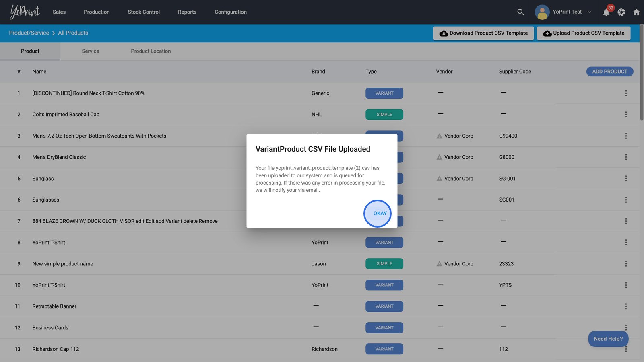644x362 pixels.
Task: Click the YoPrint Test user avatar
Action: pos(542,12)
